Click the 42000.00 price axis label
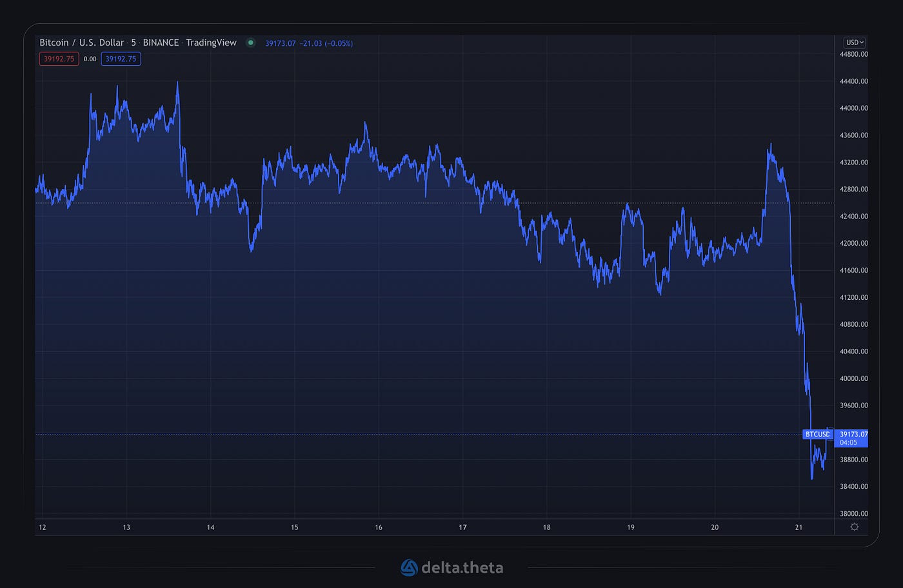Image resolution: width=903 pixels, height=588 pixels. point(853,243)
